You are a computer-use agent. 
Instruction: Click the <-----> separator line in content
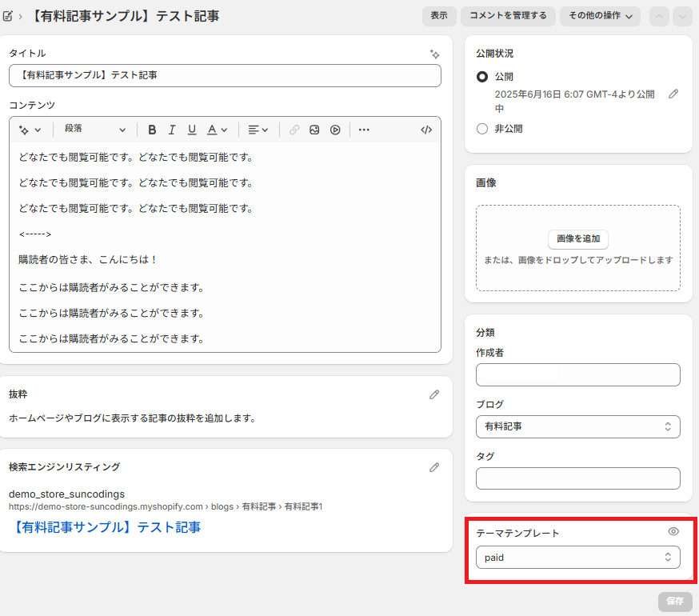[x=35, y=234]
